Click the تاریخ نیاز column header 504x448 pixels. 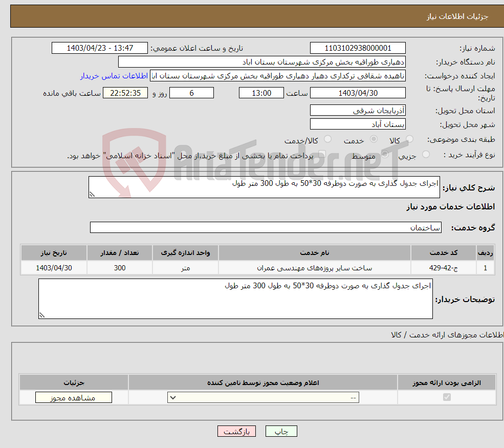54,253
